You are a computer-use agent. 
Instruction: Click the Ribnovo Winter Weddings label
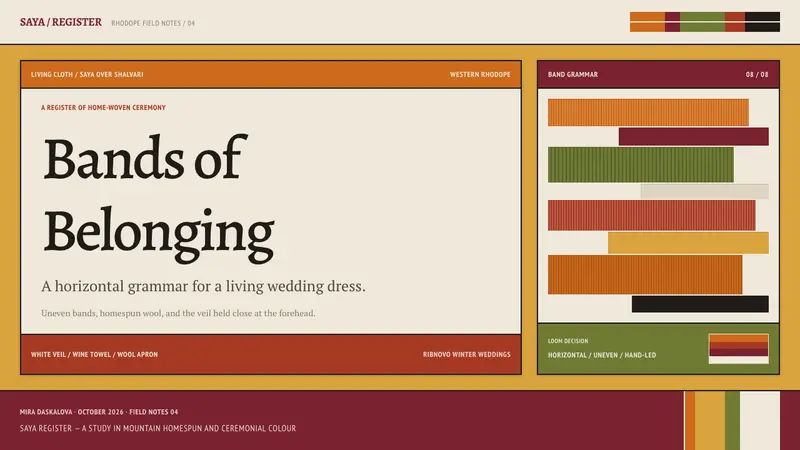tap(466, 355)
